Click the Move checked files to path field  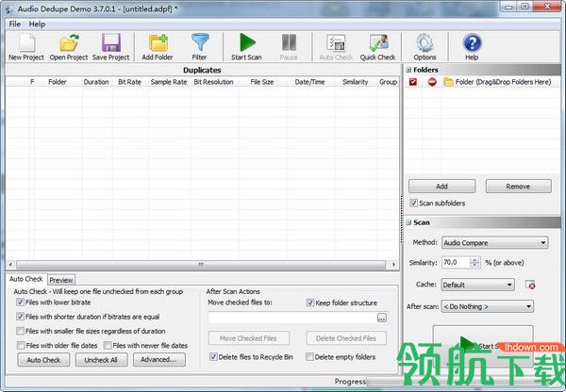pyautogui.click(x=292, y=318)
